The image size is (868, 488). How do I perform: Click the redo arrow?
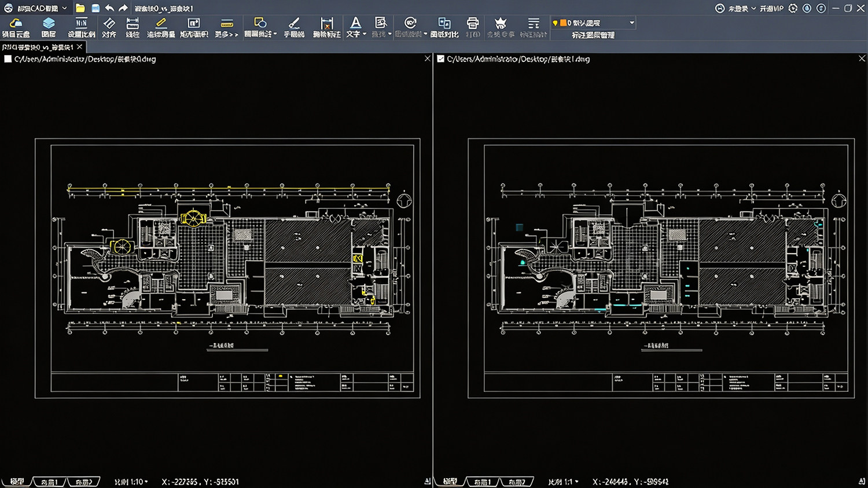coord(123,8)
